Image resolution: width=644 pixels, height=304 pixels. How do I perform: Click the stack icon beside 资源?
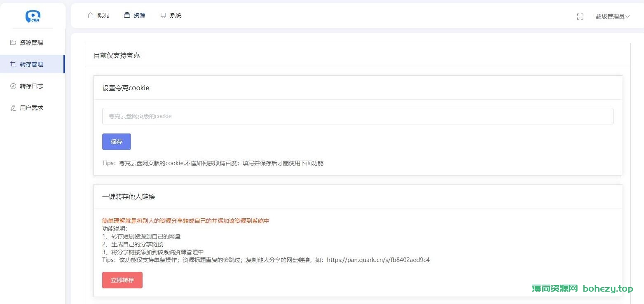click(127, 15)
